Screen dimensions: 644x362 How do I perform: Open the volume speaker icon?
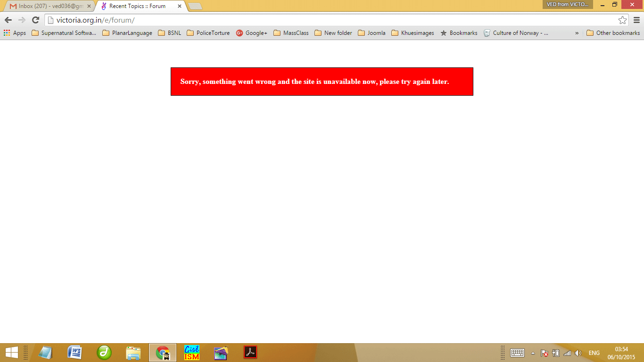coord(578,353)
